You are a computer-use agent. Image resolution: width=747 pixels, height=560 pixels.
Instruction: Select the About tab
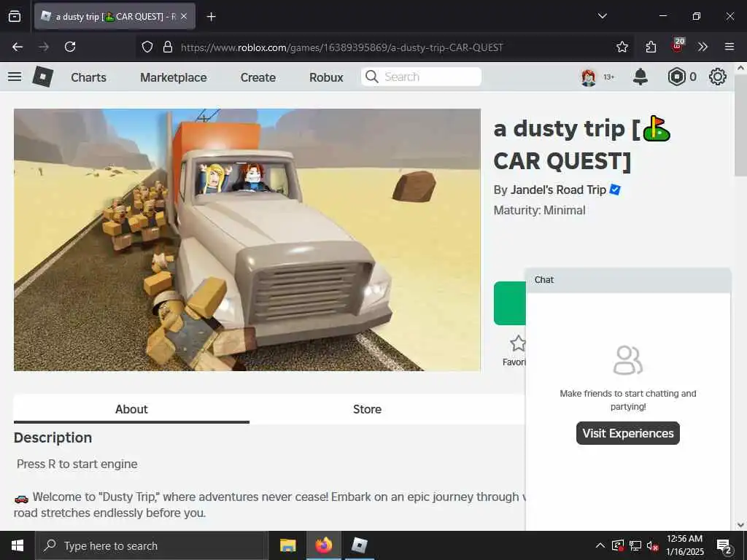[131, 409]
